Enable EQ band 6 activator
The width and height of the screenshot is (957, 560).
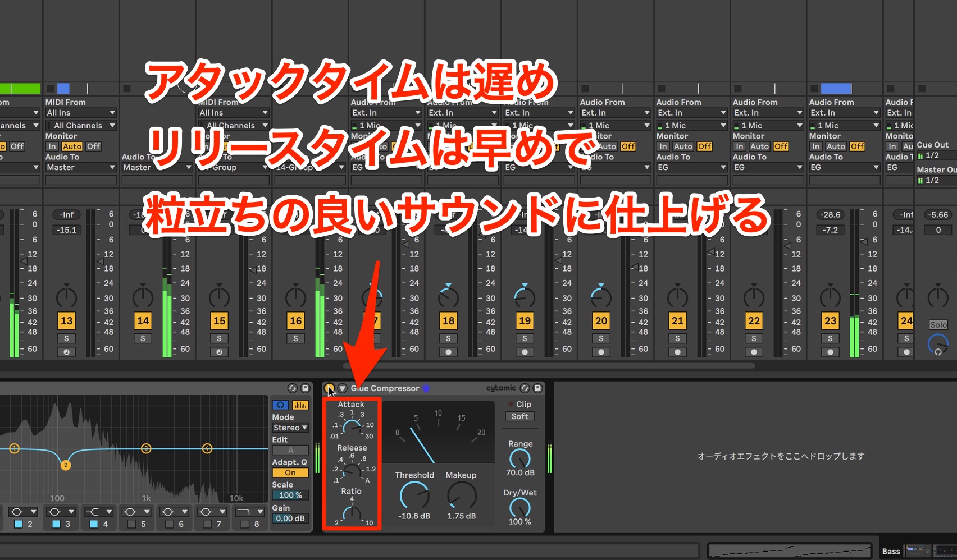169,524
